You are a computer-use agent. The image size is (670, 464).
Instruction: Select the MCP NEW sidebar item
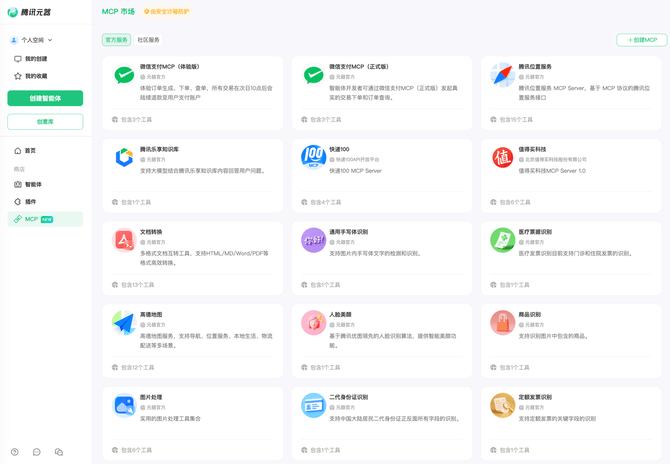coord(45,219)
